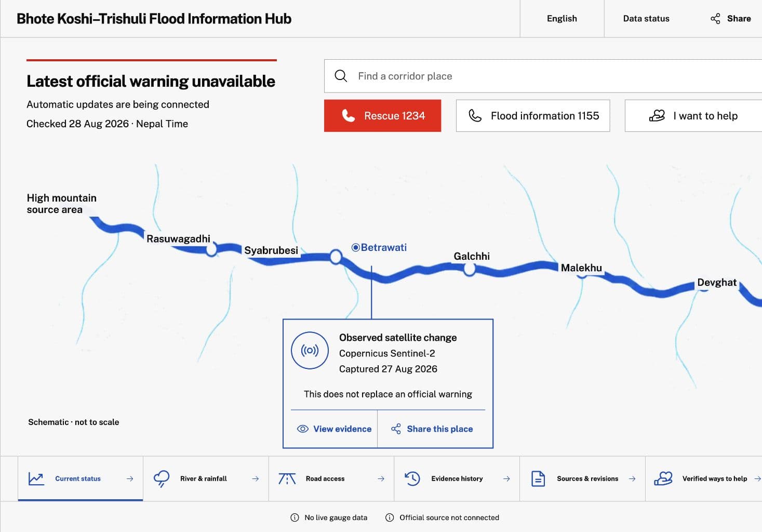Image resolution: width=762 pixels, height=532 pixels.
Task: Click the arrow on the Road access tab
Action: pos(381,478)
